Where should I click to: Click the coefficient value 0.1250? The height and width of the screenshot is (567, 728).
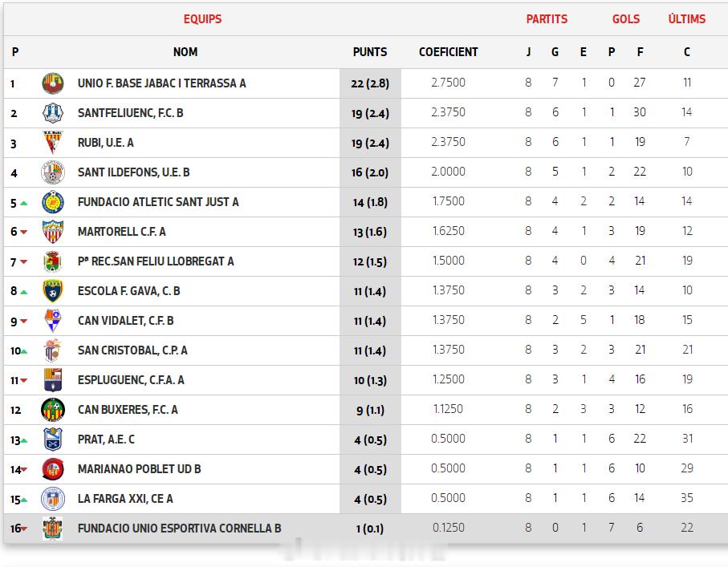pyautogui.click(x=448, y=528)
